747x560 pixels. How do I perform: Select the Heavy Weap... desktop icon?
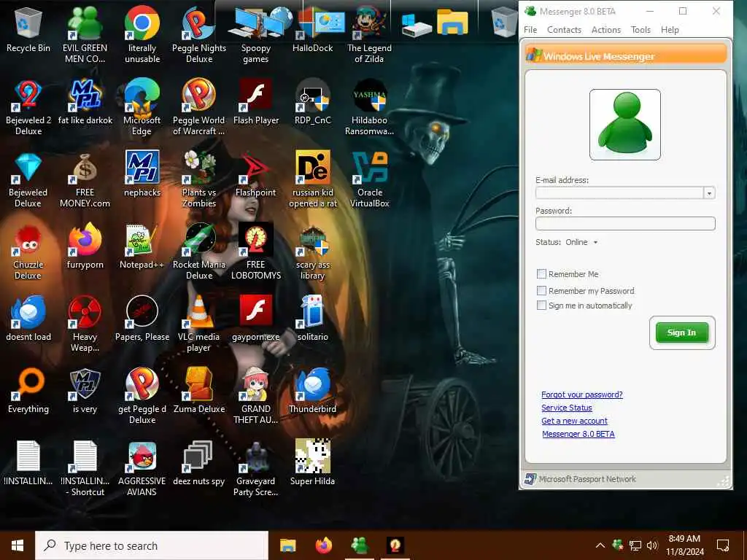click(x=85, y=324)
